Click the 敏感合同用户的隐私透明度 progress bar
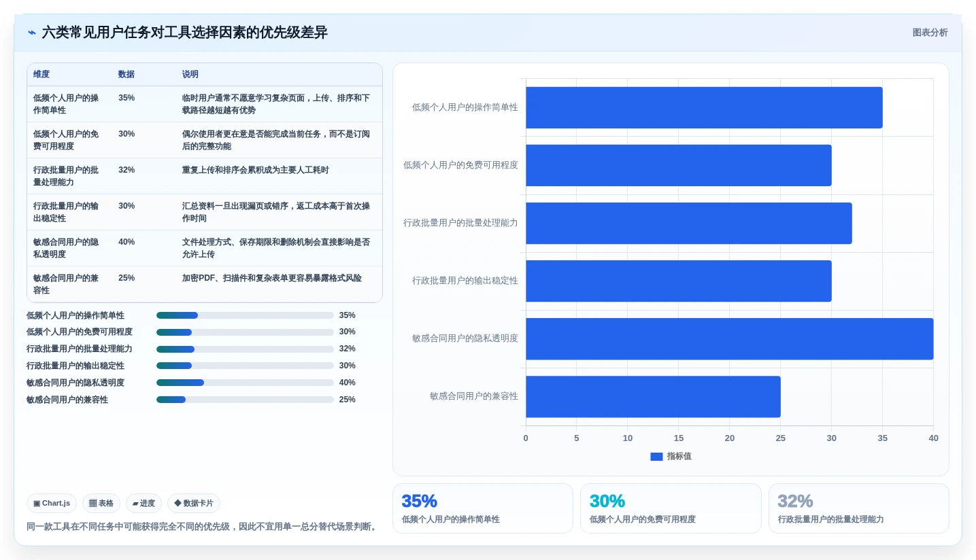The height and width of the screenshot is (560, 976). [245, 383]
